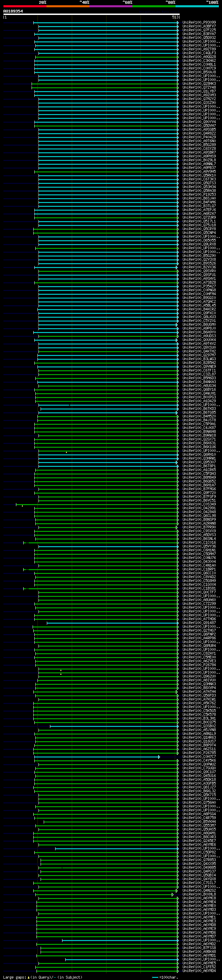Open hit UniRef100_P93099
Screen dimensions: 222x980
point(199,23)
